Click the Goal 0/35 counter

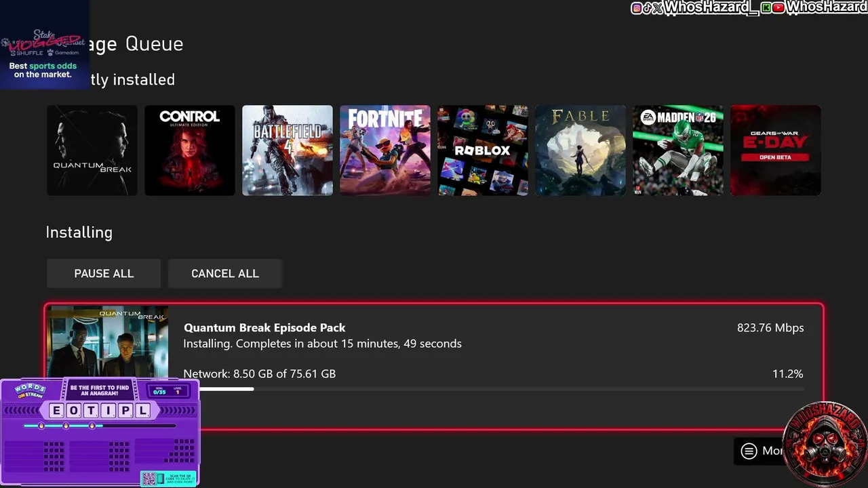tap(159, 390)
